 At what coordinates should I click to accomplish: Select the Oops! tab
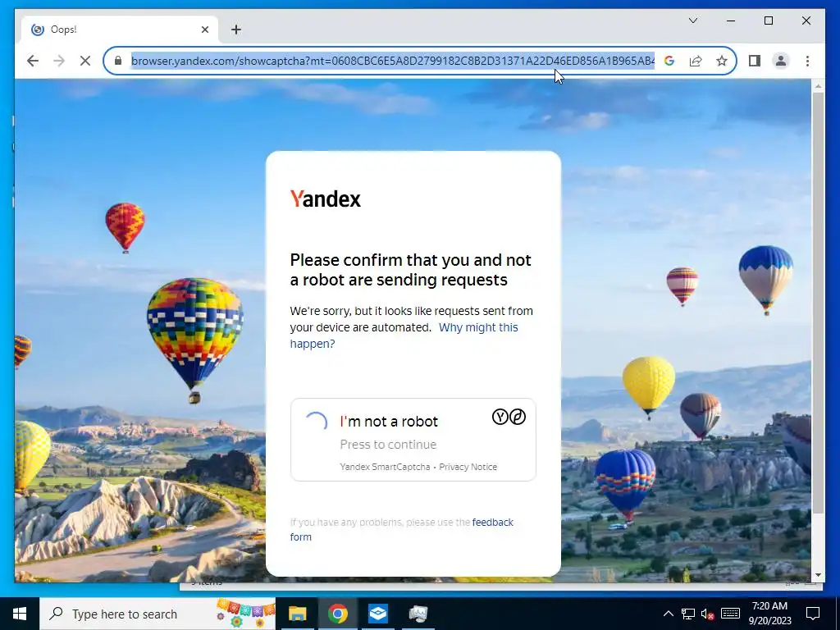point(120,30)
